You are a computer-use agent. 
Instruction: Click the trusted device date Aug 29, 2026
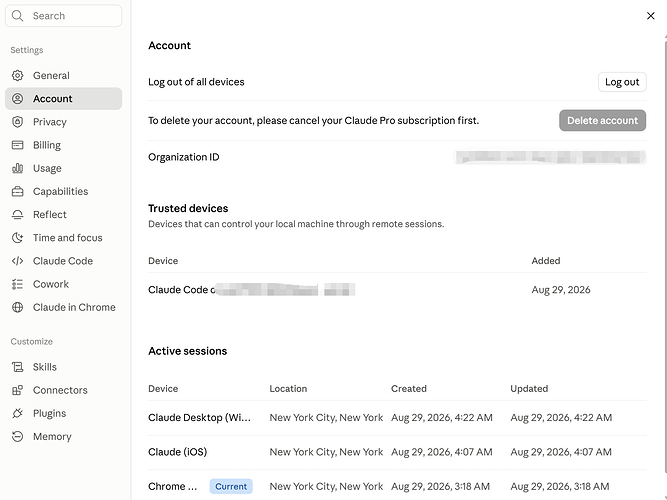(x=561, y=290)
